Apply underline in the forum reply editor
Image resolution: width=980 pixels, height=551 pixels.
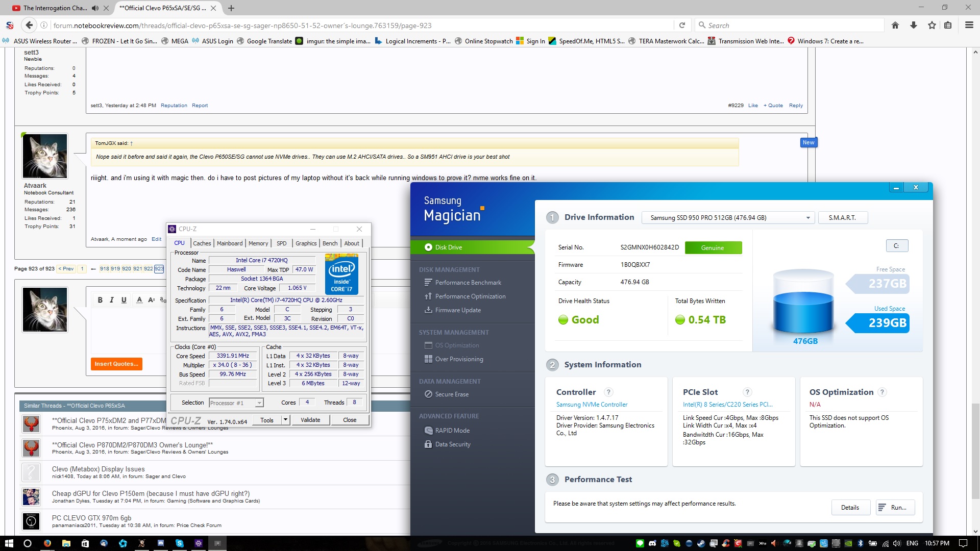point(124,300)
